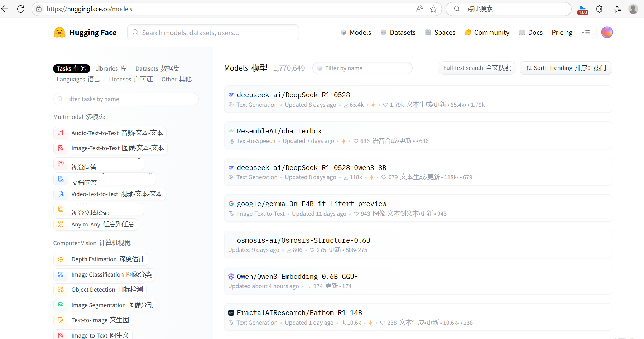Image resolution: width=644 pixels, height=339 pixels.
Task: Open Spaces in the top navigation
Action: (440, 32)
